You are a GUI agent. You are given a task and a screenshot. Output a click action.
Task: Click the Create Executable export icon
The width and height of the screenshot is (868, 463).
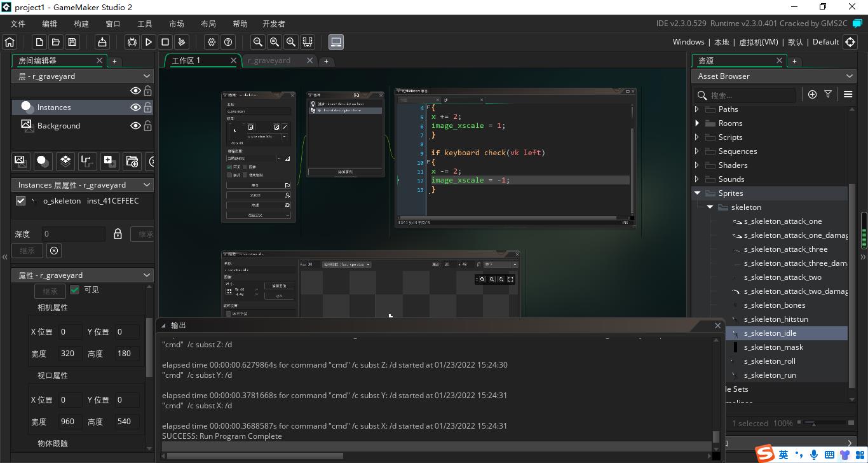(102, 42)
